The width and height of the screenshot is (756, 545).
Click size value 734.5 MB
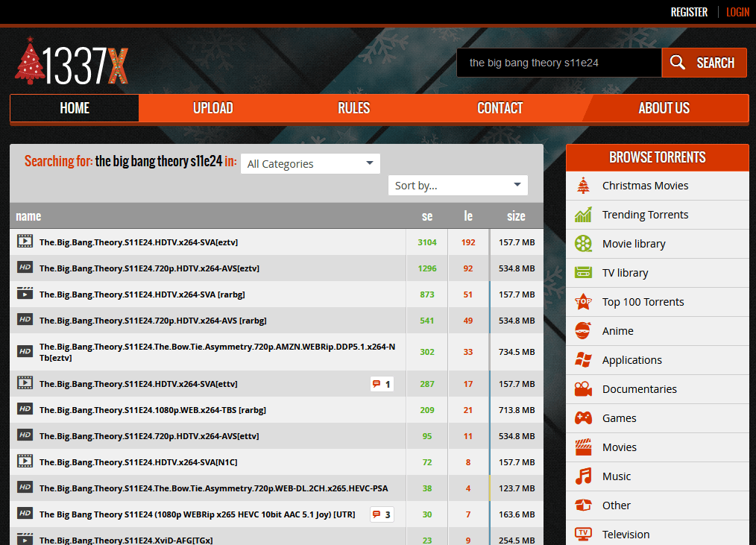point(517,352)
